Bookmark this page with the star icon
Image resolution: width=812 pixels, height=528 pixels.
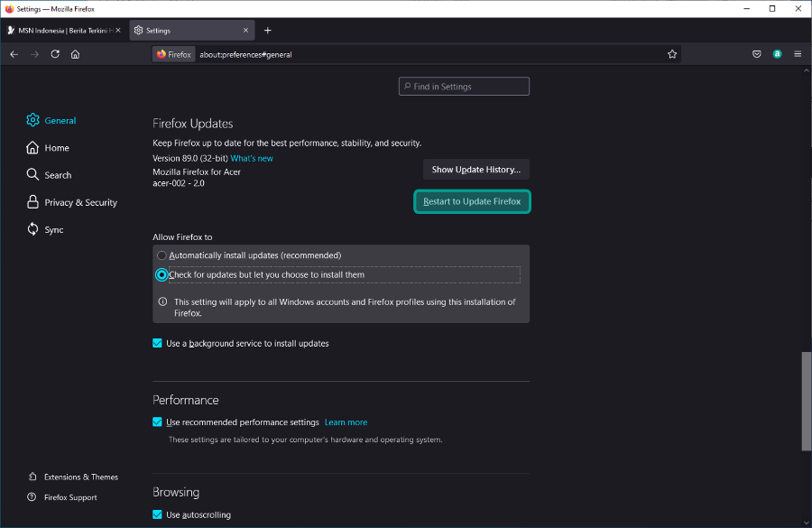[672, 54]
